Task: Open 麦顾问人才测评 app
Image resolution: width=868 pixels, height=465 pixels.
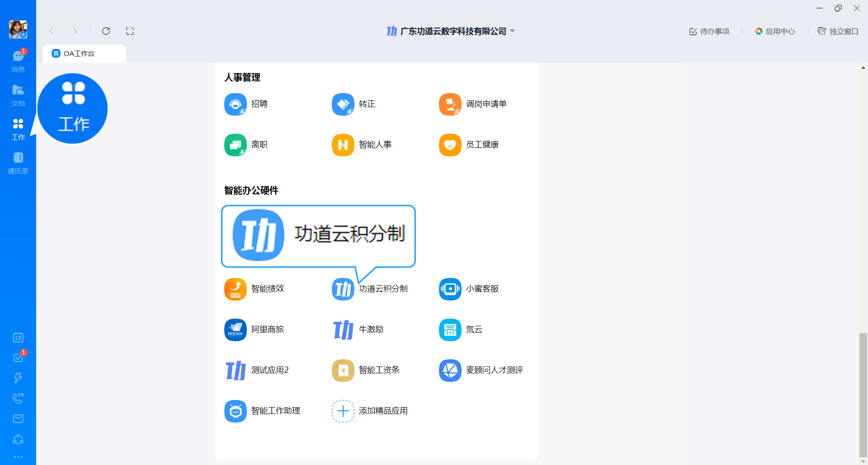Action: 450,371
